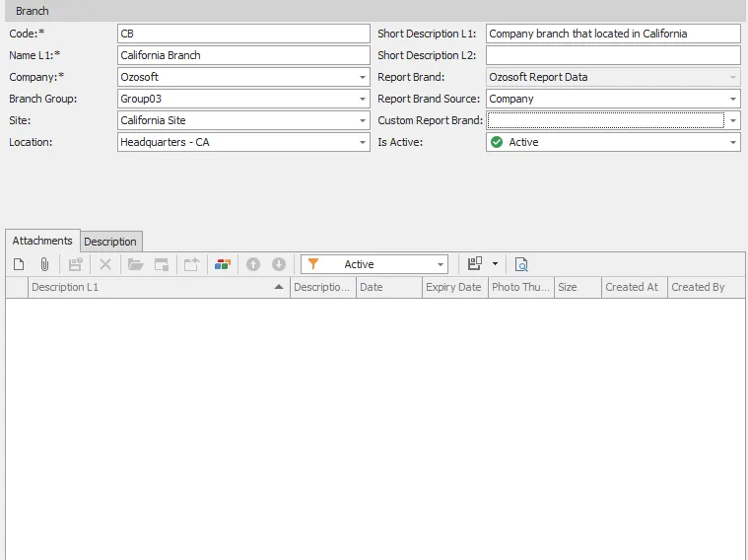Click the Short Description L2 input field
The width and height of the screenshot is (748, 560).
[612, 55]
